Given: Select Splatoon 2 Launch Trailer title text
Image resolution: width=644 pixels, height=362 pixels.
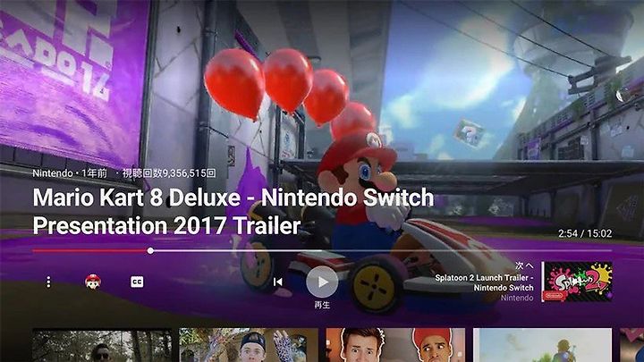Looking at the screenshot, I should click(484, 282).
